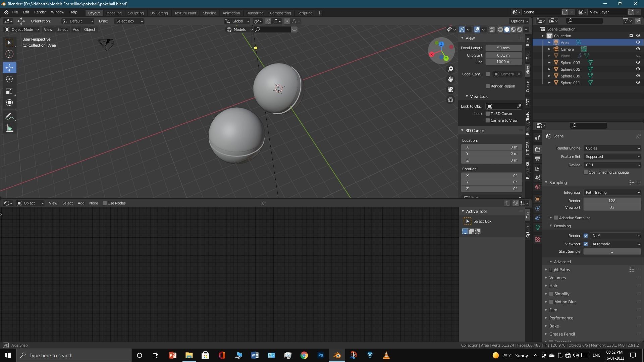Open the Render menu

[40, 12]
